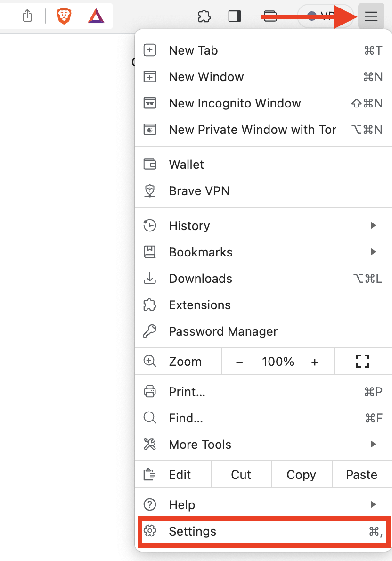
Task: Click the VPN button in the toolbar
Action: coord(321,16)
